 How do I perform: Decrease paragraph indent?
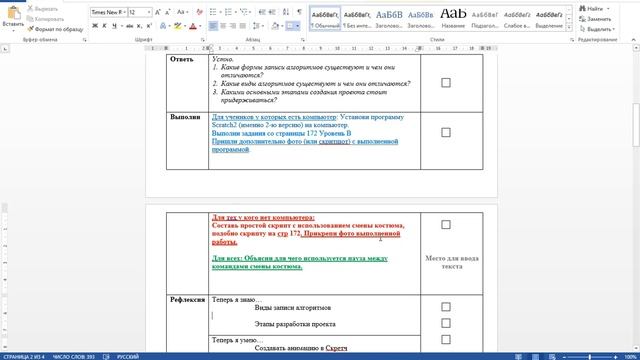pos(262,12)
